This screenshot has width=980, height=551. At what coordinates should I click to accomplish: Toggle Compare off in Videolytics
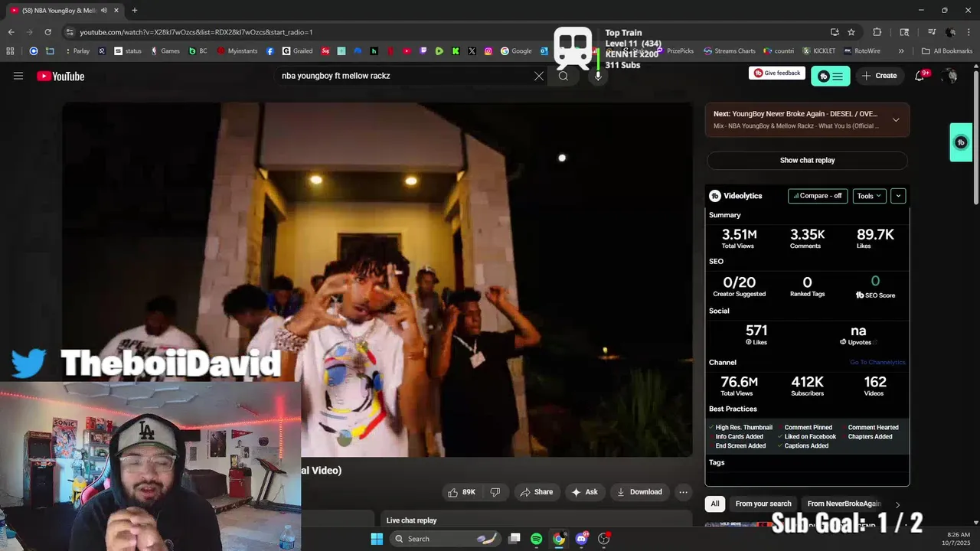tap(818, 196)
